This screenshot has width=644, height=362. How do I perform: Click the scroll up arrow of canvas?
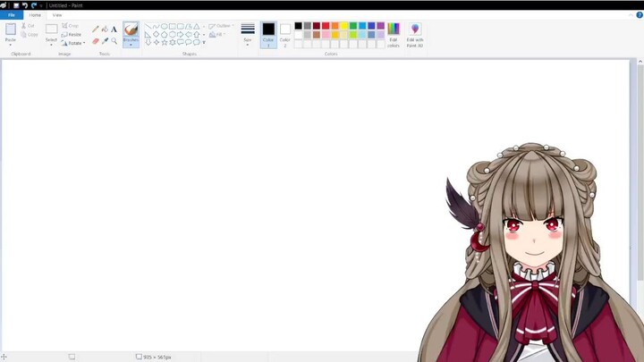[x=640, y=62]
